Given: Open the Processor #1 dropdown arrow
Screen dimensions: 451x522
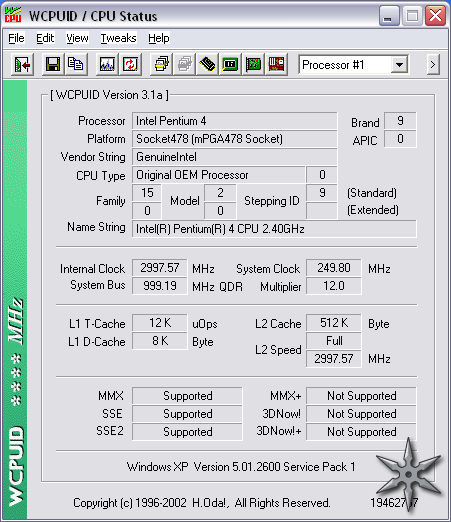Looking at the screenshot, I should pyautogui.click(x=399, y=65).
